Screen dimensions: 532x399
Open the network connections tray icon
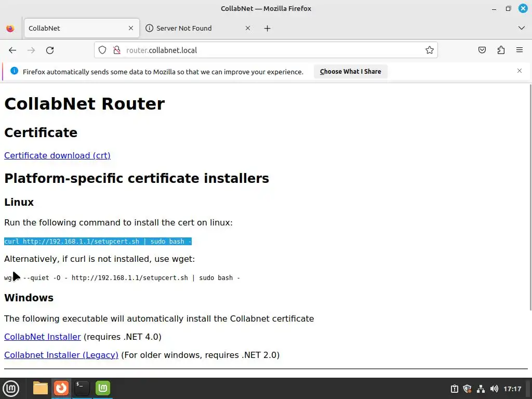tap(481, 389)
